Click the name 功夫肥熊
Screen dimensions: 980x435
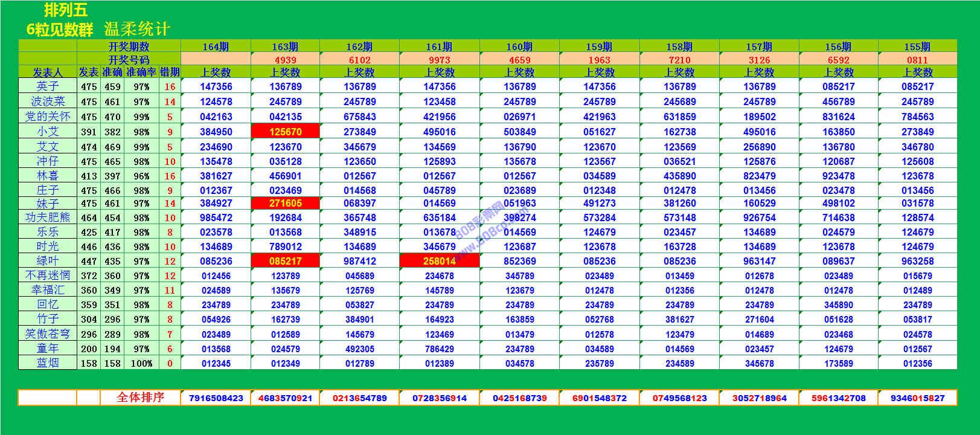(48, 217)
